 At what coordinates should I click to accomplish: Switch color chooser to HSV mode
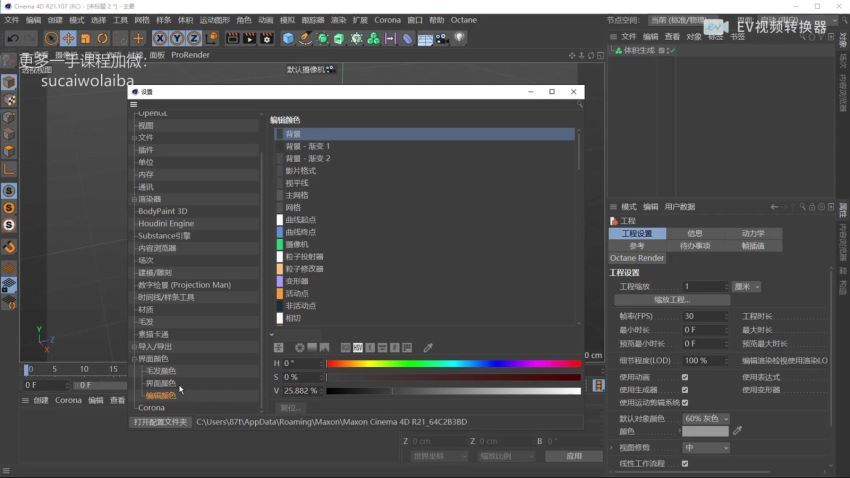coord(358,347)
